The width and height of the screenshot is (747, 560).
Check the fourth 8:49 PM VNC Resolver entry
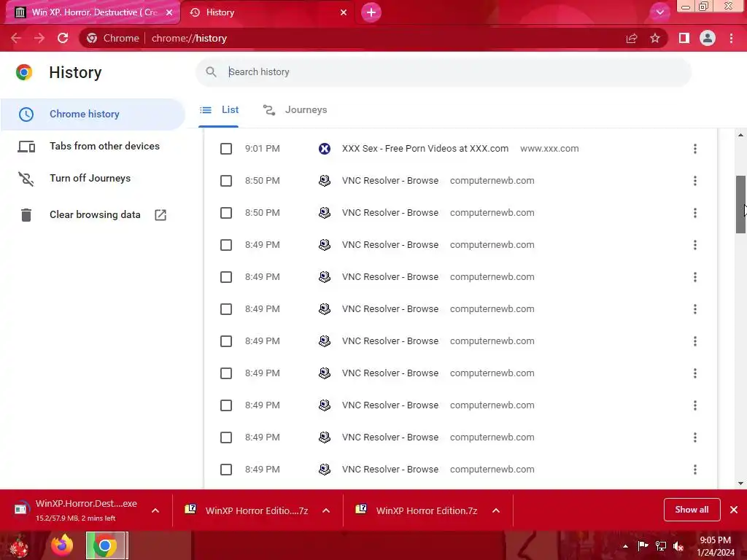(226, 341)
